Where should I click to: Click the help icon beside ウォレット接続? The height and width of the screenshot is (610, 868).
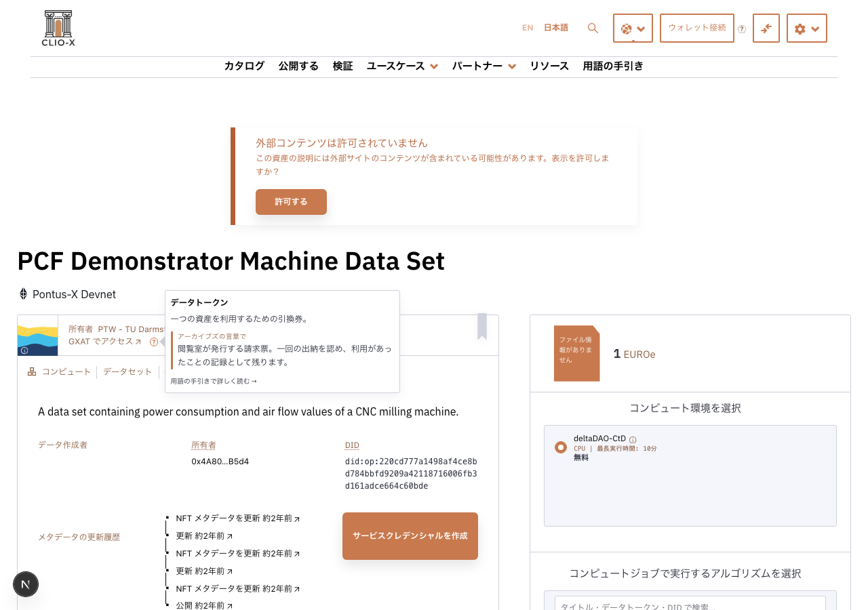pos(742,29)
